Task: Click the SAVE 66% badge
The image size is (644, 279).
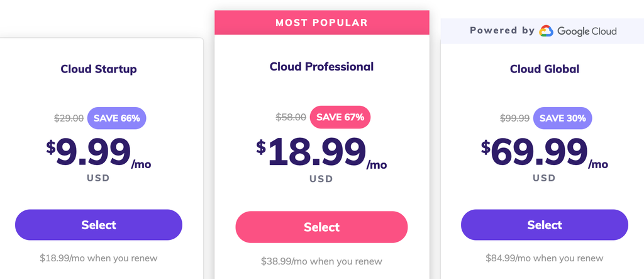Action: tap(116, 118)
